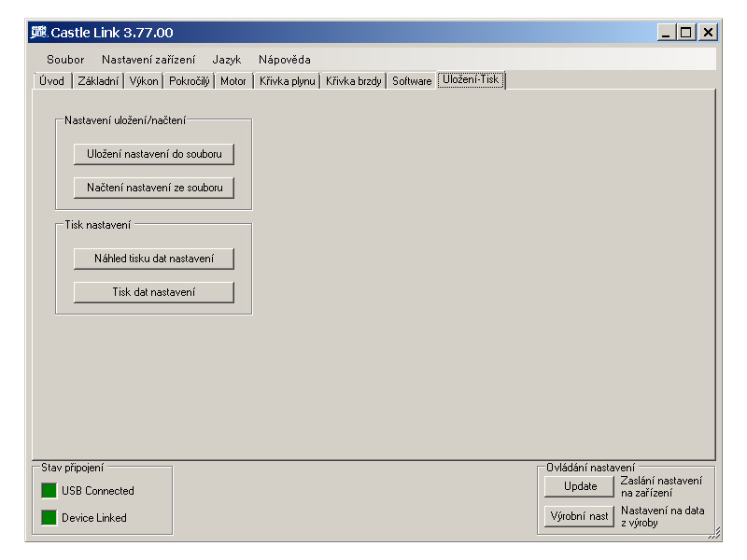Click Uložení nastavení do souboru button
This screenshot has width=747, height=560.
coord(154,154)
